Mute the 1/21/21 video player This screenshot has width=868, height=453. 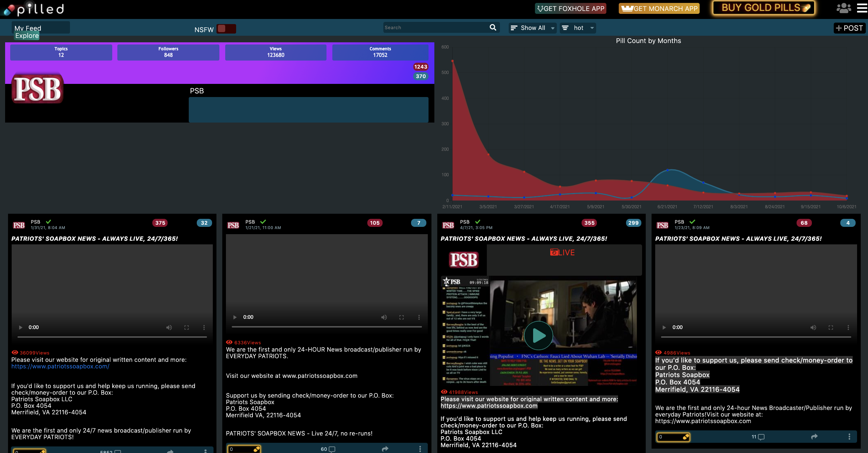point(384,317)
